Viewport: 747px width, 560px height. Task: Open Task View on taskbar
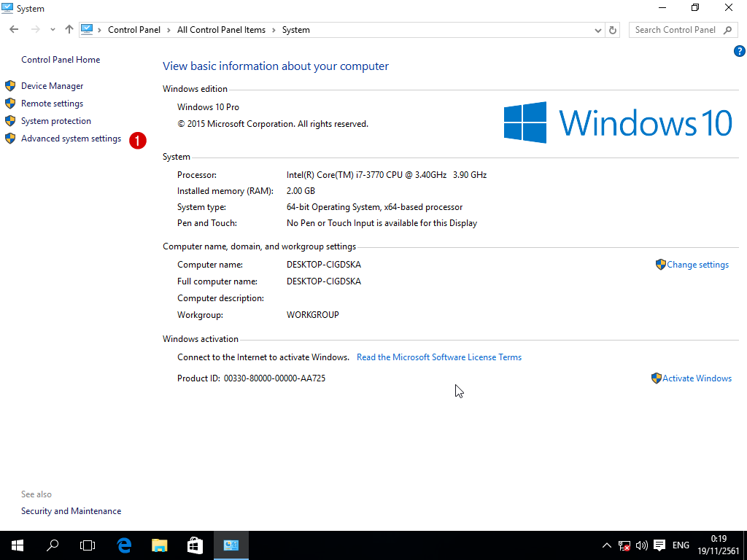[88, 545]
